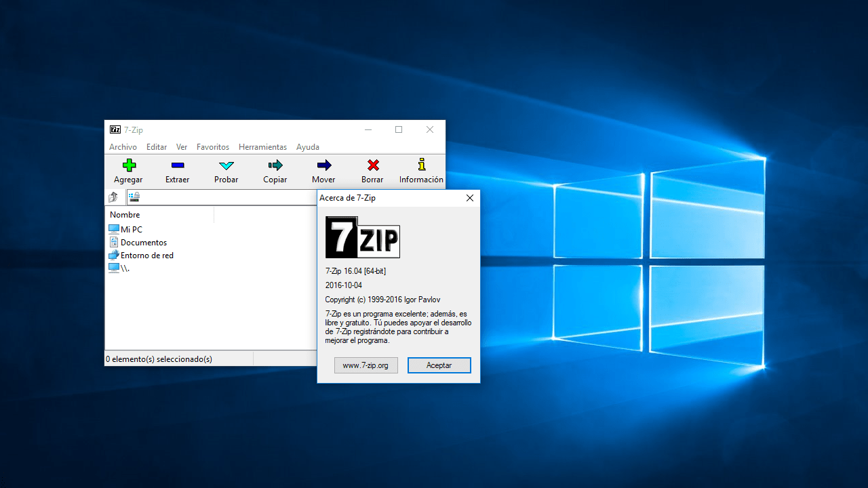Go up one level with the folder-up icon

click(x=114, y=197)
